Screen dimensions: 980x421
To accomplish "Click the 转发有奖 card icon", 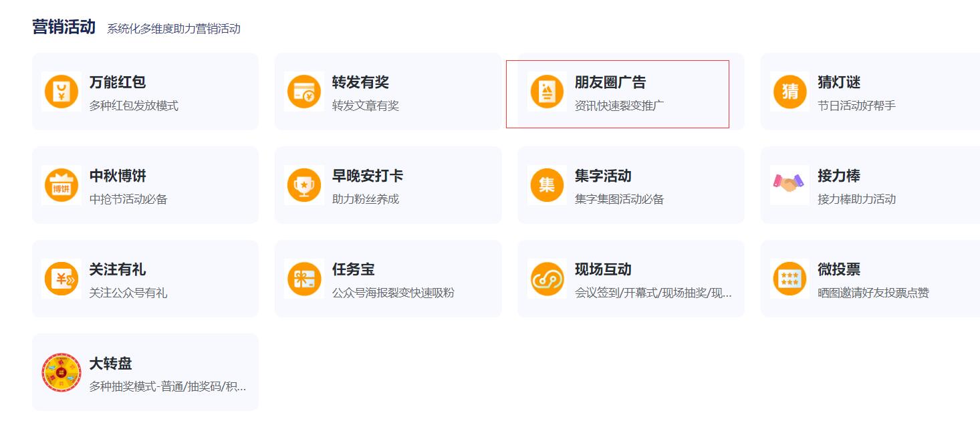I will (304, 92).
